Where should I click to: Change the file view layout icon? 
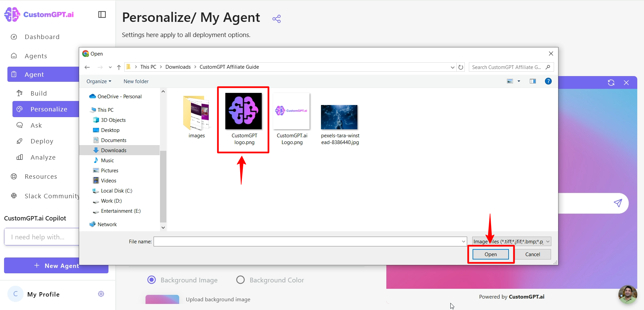510,81
